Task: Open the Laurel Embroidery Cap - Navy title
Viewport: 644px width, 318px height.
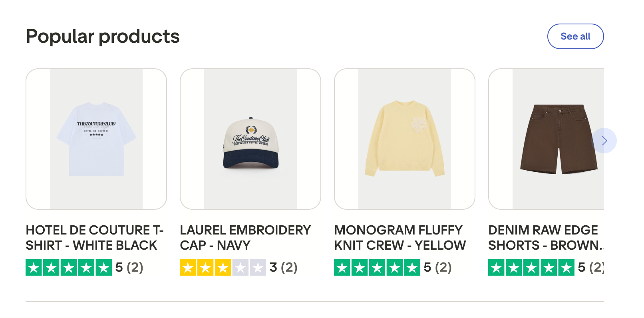Action: pos(245,238)
